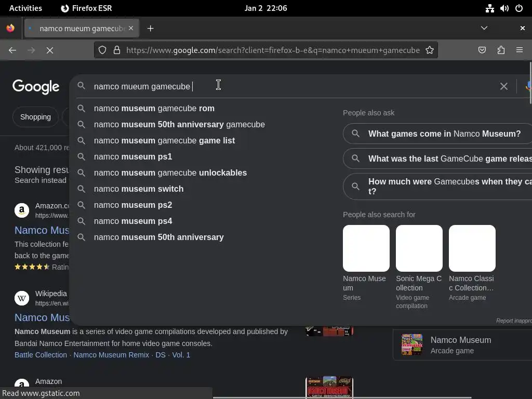Screen dimensions: 532x399
Task: Open the Save to Pocket icon
Action: (x=482, y=50)
